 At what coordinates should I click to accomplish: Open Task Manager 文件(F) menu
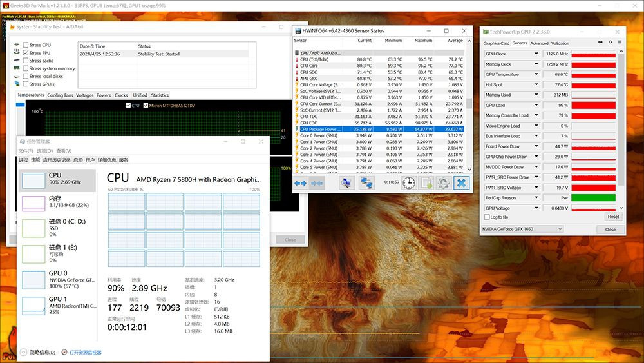[x=26, y=151]
